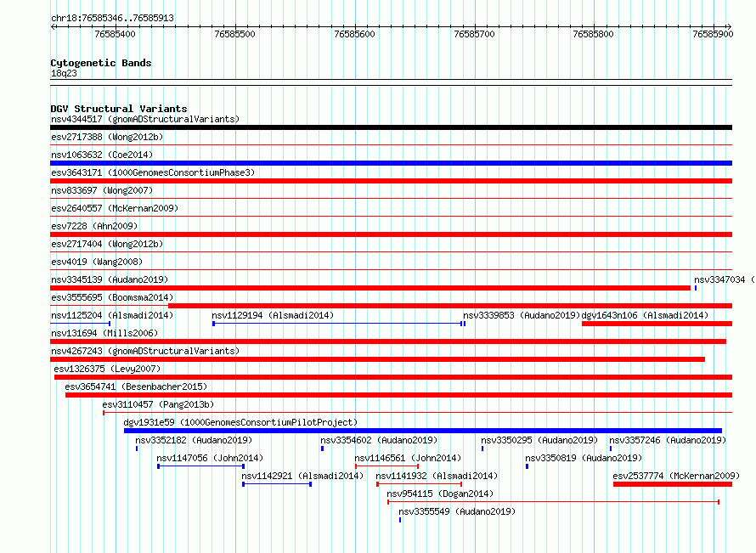Open dgv1931e59 1000GenomesConsortiumPilotProject variant
756x553 pixels.
pos(240,422)
